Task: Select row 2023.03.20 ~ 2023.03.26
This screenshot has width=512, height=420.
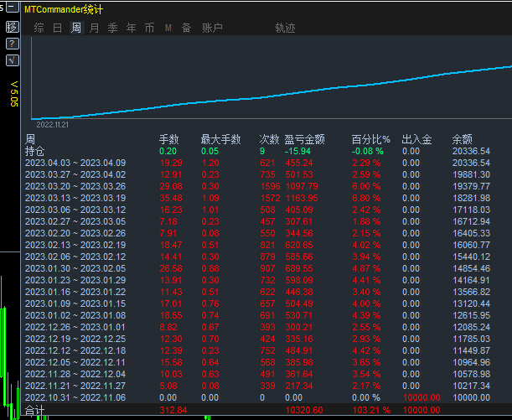Action: (75, 186)
